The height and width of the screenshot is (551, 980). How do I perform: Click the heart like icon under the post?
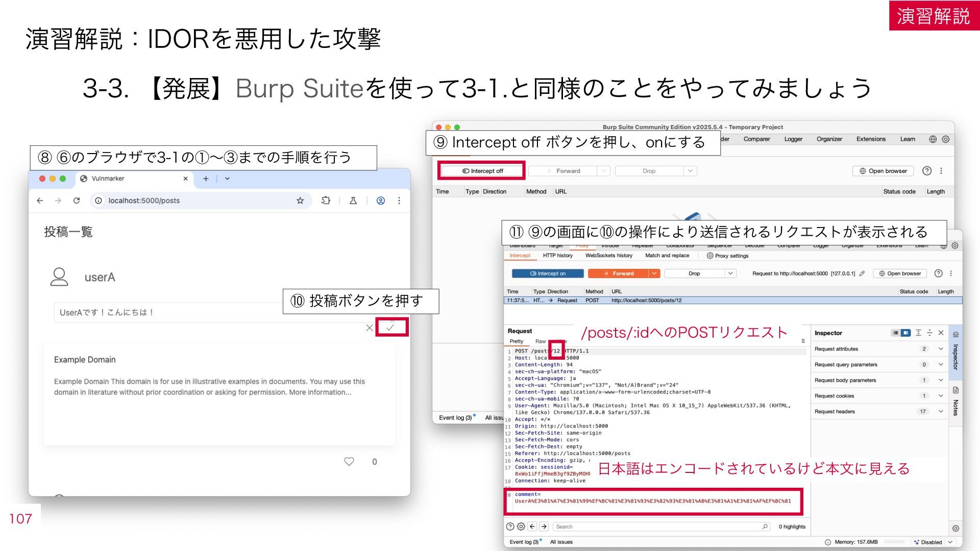[349, 462]
